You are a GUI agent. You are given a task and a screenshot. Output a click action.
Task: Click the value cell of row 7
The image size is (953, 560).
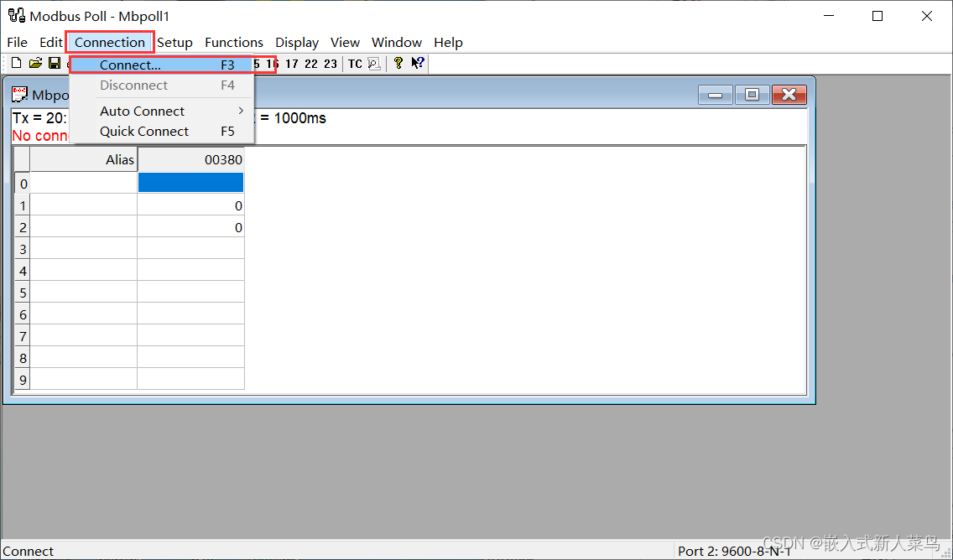tap(190, 336)
